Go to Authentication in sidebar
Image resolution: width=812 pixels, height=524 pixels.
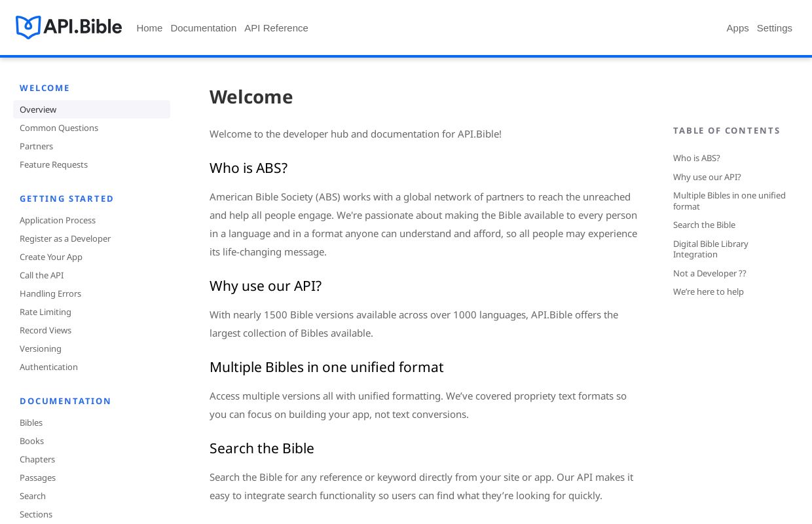tap(48, 367)
